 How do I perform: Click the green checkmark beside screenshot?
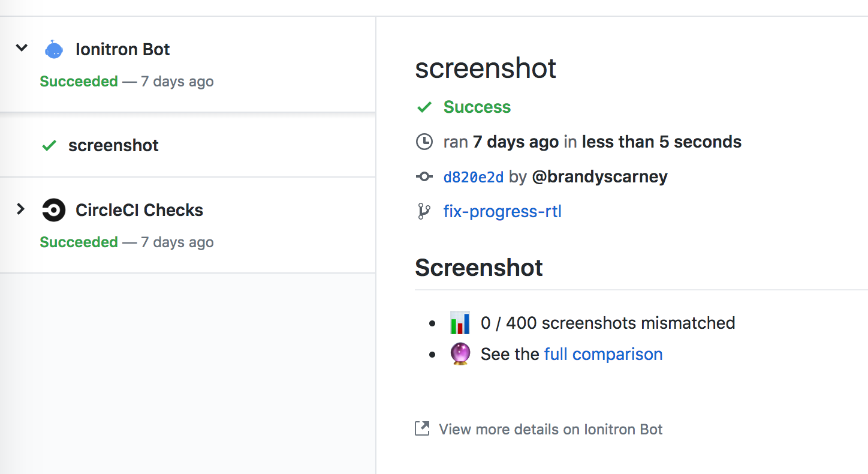pos(49,145)
